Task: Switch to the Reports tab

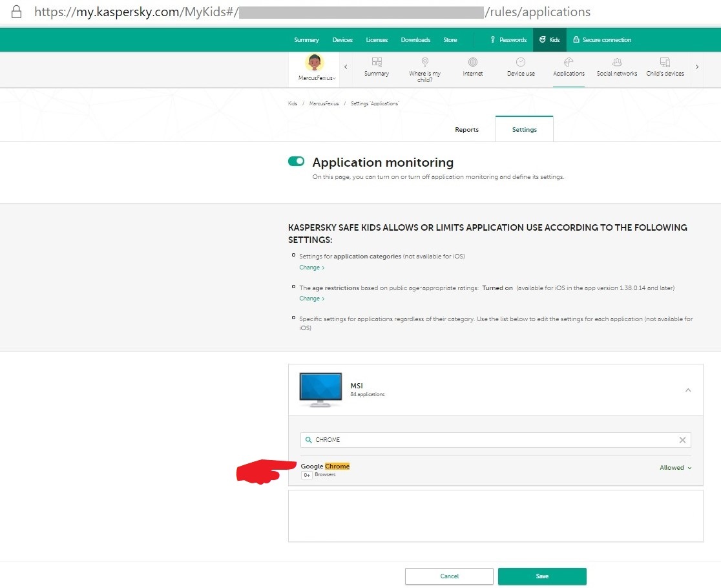Action: click(466, 130)
